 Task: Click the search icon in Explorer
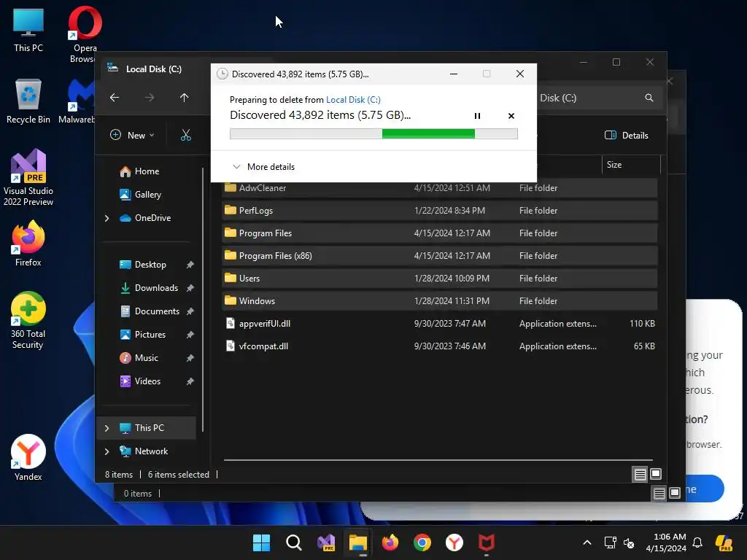click(x=649, y=98)
